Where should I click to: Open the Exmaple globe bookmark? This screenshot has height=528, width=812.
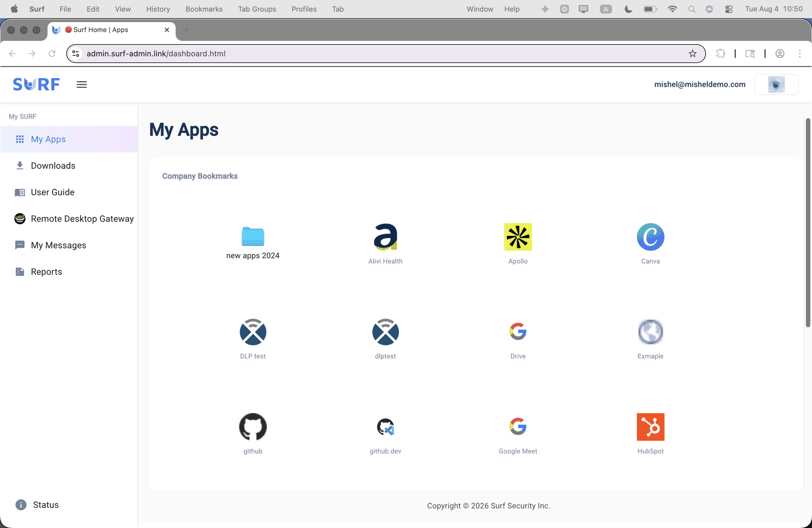(651, 332)
